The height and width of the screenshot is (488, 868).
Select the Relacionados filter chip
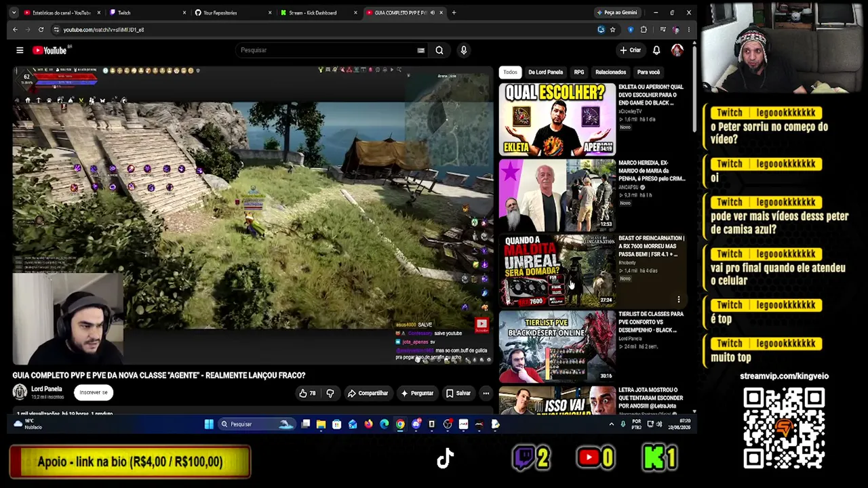(611, 73)
